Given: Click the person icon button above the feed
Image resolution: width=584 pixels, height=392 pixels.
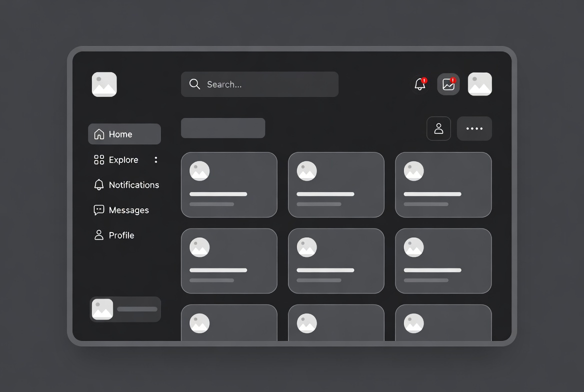Looking at the screenshot, I should tap(438, 128).
